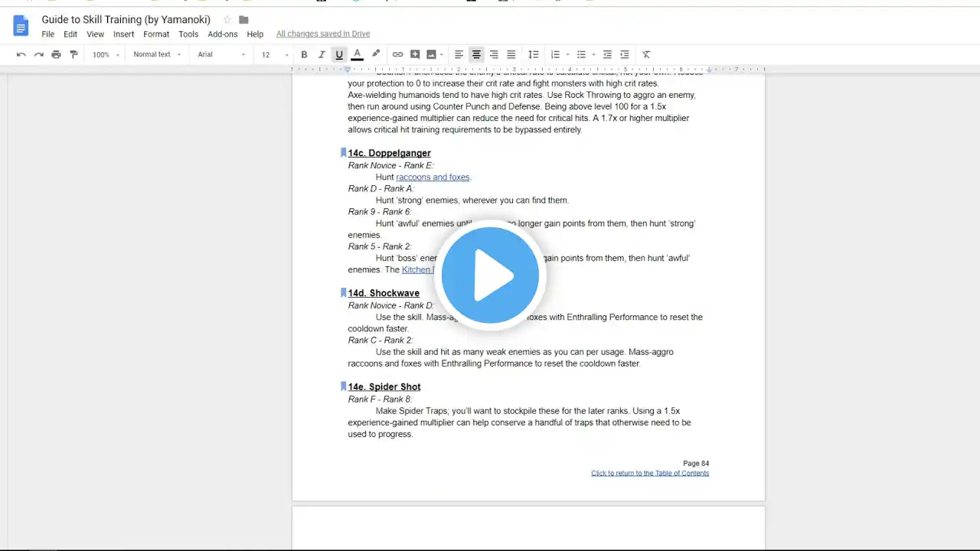
Task: Open the Arial font dropdown
Action: pos(221,54)
